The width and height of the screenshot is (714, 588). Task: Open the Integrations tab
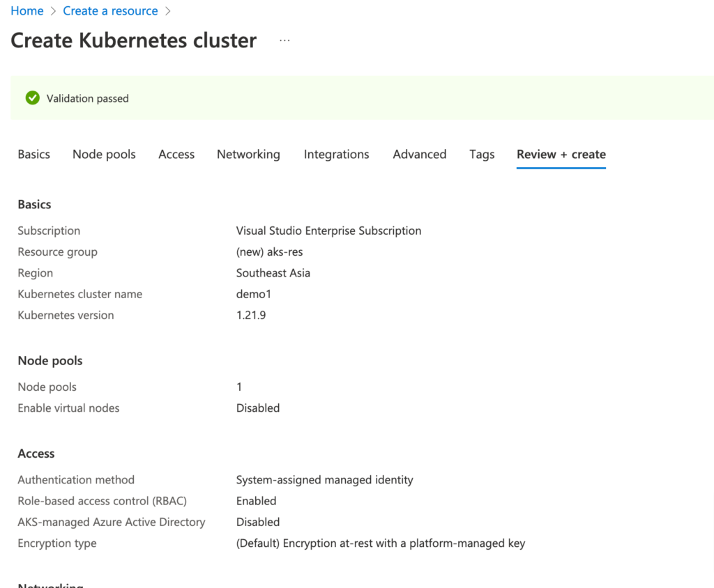(336, 154)
